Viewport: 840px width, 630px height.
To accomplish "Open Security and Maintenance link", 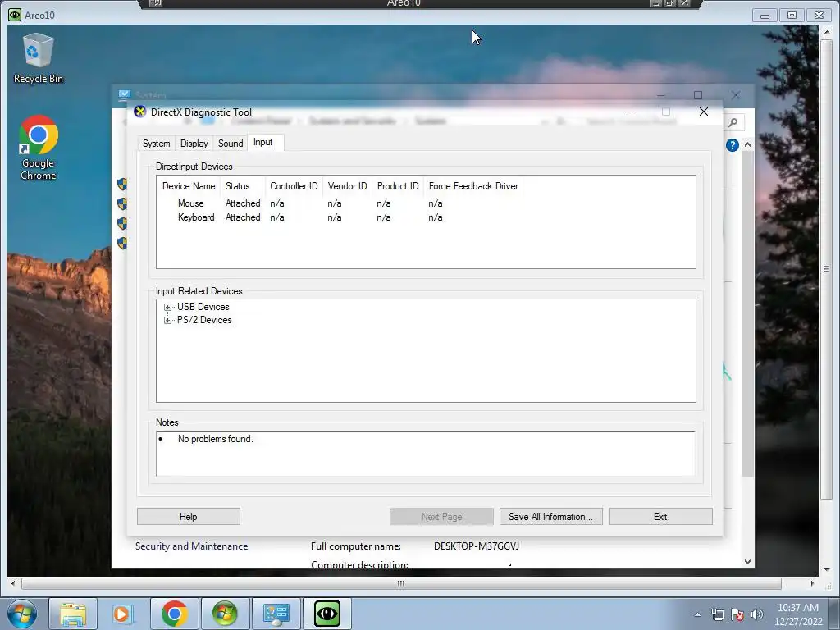I will [191, 546].
